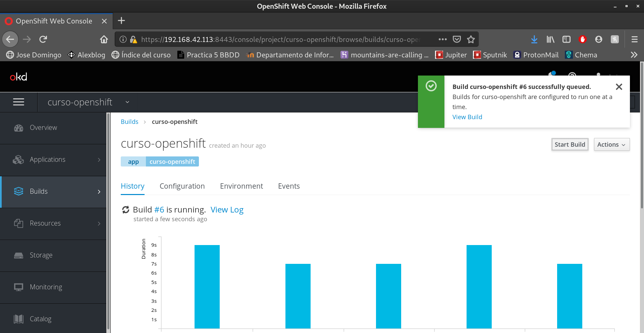Dismiss the build queued notification

[x=619, y=87]
